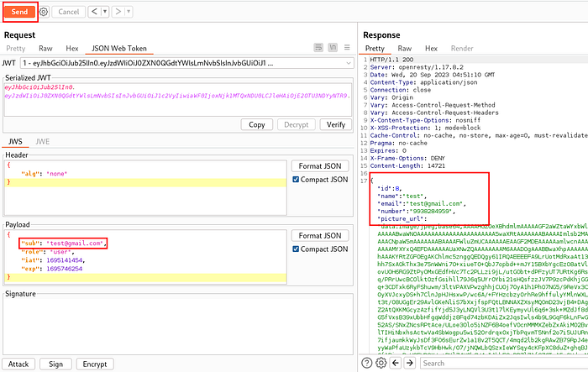Go to next request with forward arrow
Image resolution: width=588 pixels, height=372 pixels.
[118, 12]
